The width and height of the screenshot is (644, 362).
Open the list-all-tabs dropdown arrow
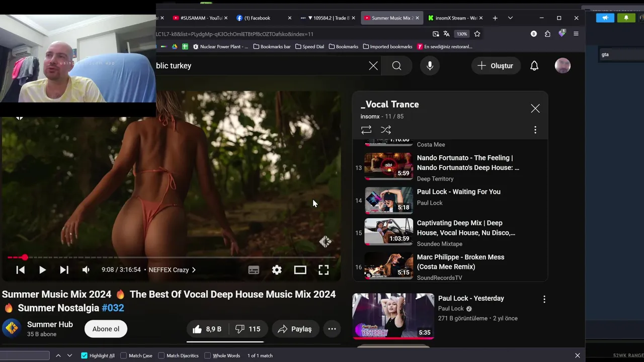[510, 18]
